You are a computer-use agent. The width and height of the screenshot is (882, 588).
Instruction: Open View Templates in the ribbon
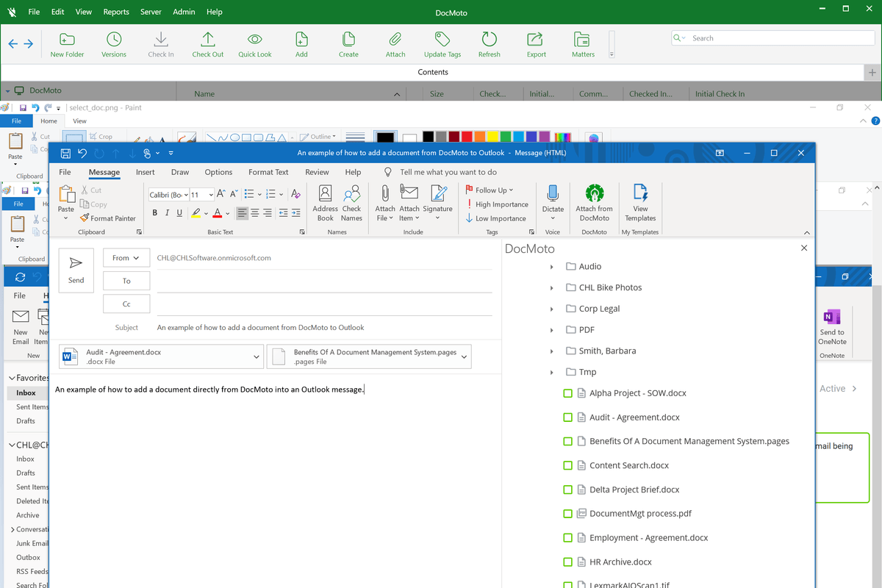click(640, 194)
